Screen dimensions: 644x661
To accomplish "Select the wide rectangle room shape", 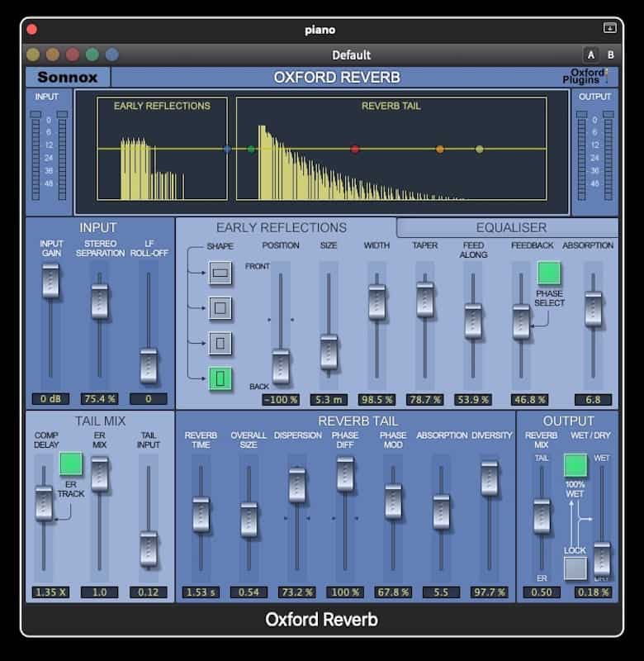I will tap(220, 273).
